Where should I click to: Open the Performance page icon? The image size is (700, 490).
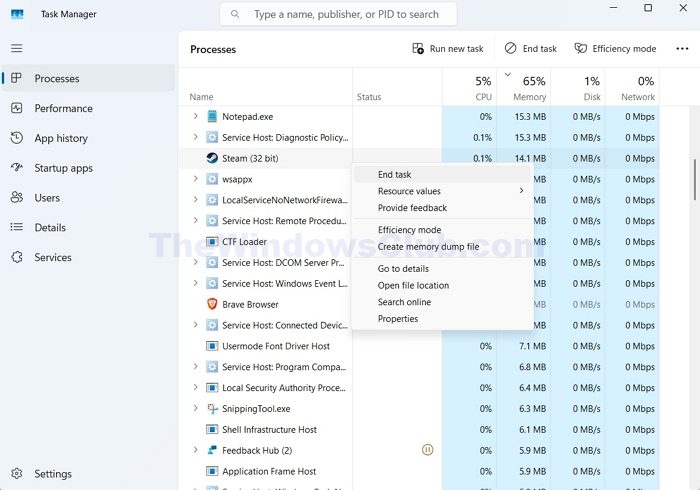coord(16,108)
